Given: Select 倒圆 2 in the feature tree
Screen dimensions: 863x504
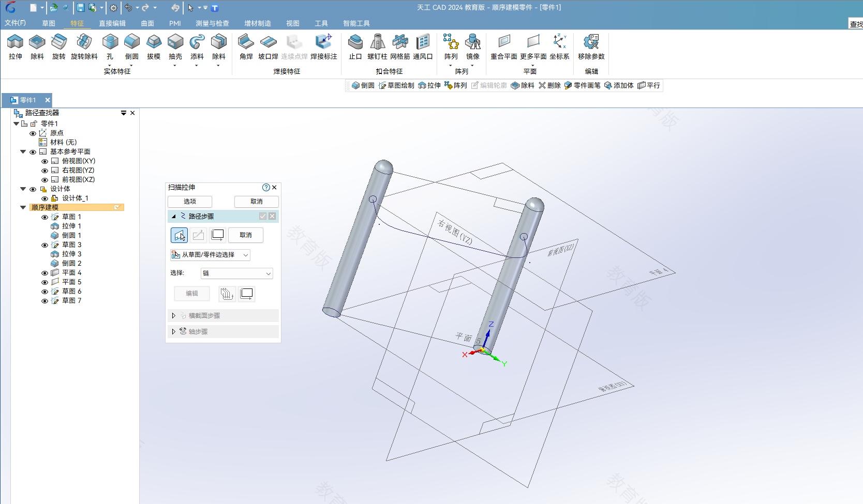Looking at the screenshot, I should pos(71,264).
